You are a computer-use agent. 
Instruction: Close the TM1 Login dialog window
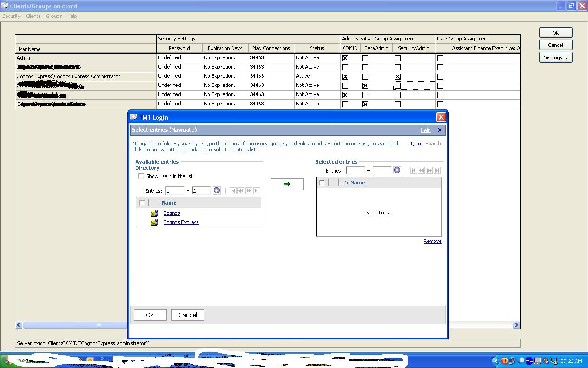click(x=441, y=117)
